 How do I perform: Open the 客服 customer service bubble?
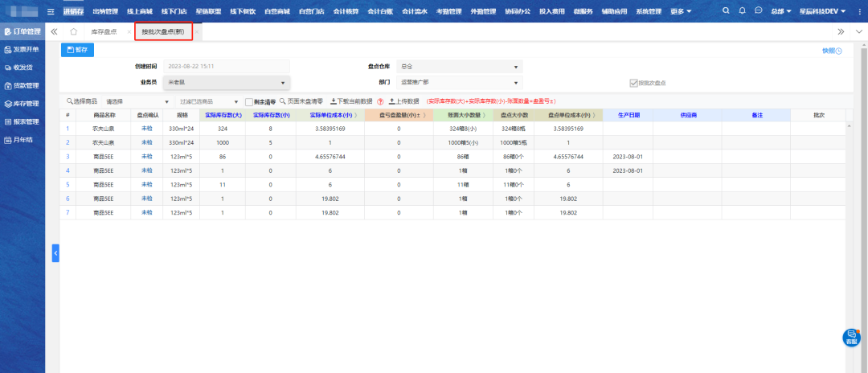[851, 337]
